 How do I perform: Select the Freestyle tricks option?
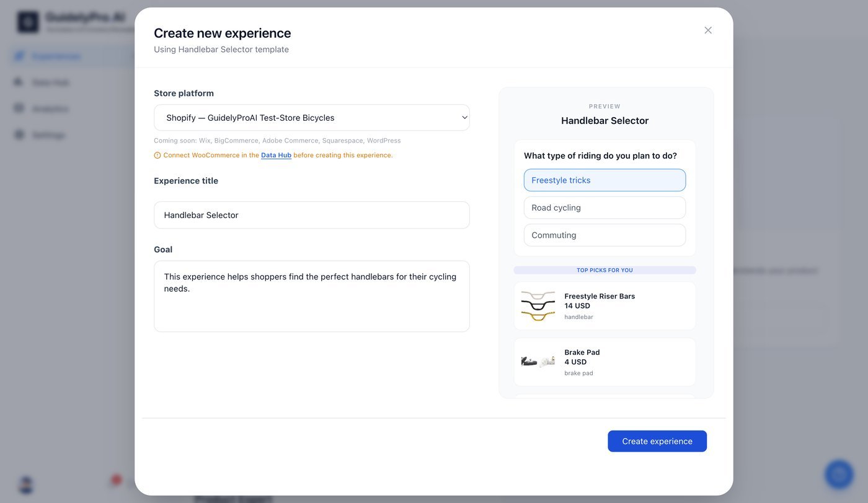pyautogui.click(x=604, y=180)
